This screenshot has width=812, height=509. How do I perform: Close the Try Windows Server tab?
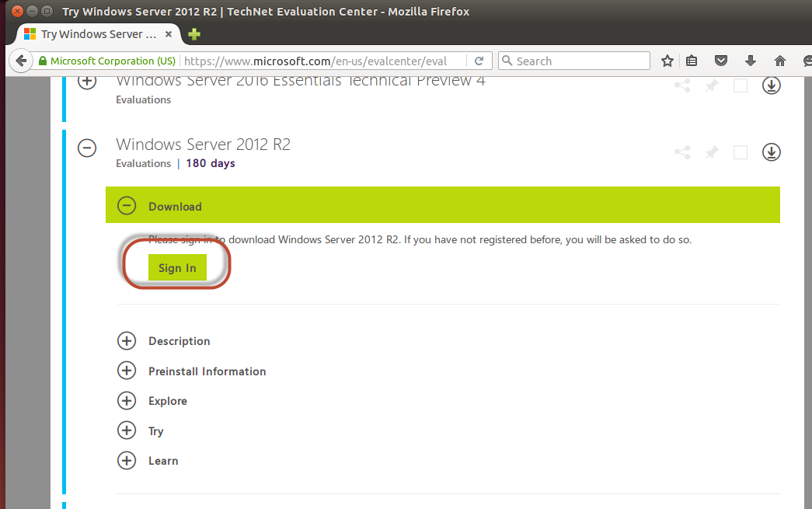click(x=169, y=34)
